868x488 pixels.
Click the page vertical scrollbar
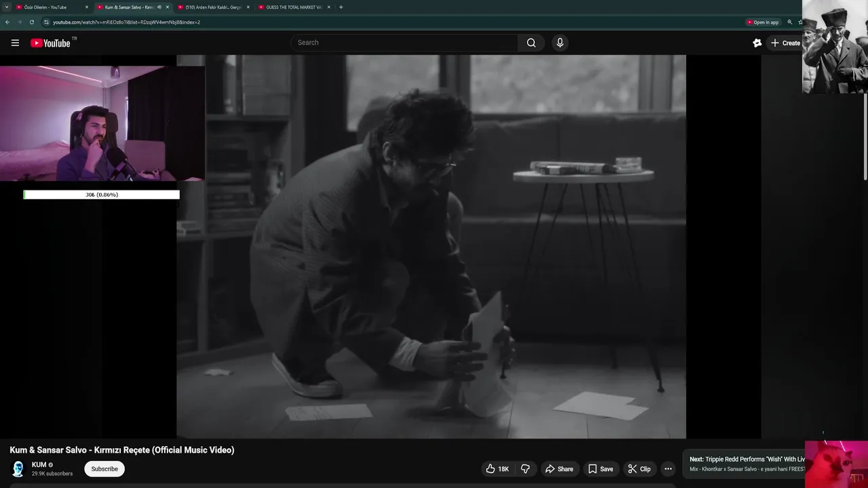point(865,136)
